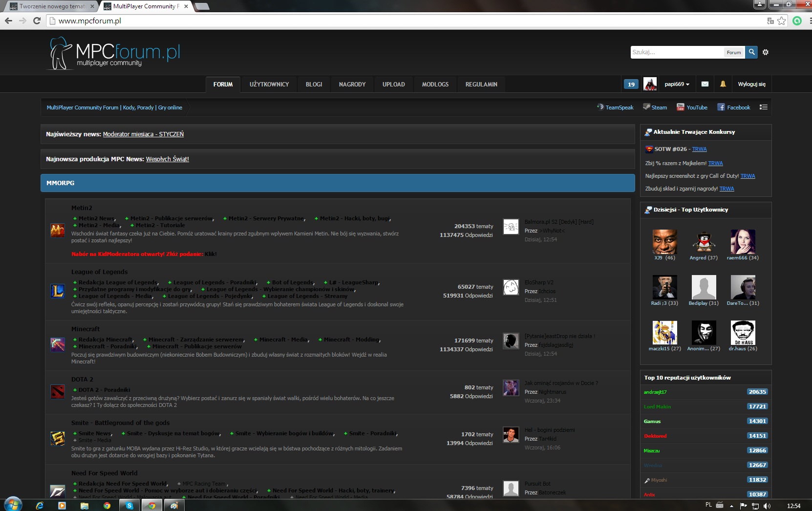The height and width of the screenshot is (511, 812).
Task: Go back with the browser back arrow
Action: pyautogui.click(x=8, y=21)
